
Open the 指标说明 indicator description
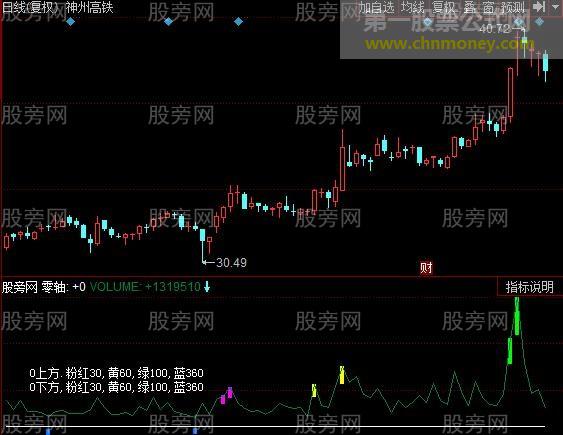click(x=530, y=287)
